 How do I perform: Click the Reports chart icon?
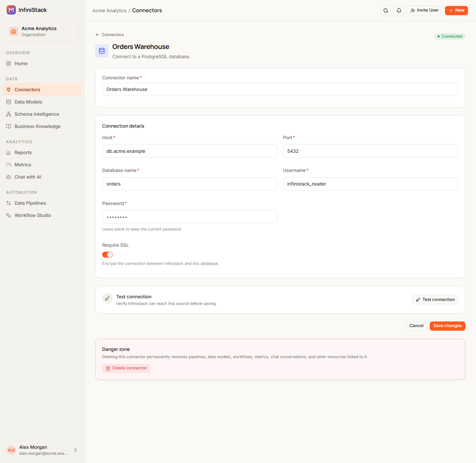tap(9, 152)
